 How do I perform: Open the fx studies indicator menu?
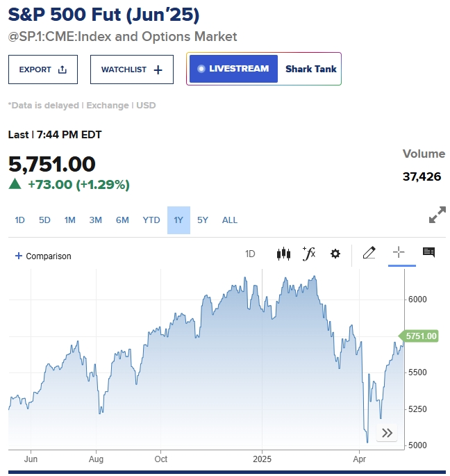(x=309, y=254)
